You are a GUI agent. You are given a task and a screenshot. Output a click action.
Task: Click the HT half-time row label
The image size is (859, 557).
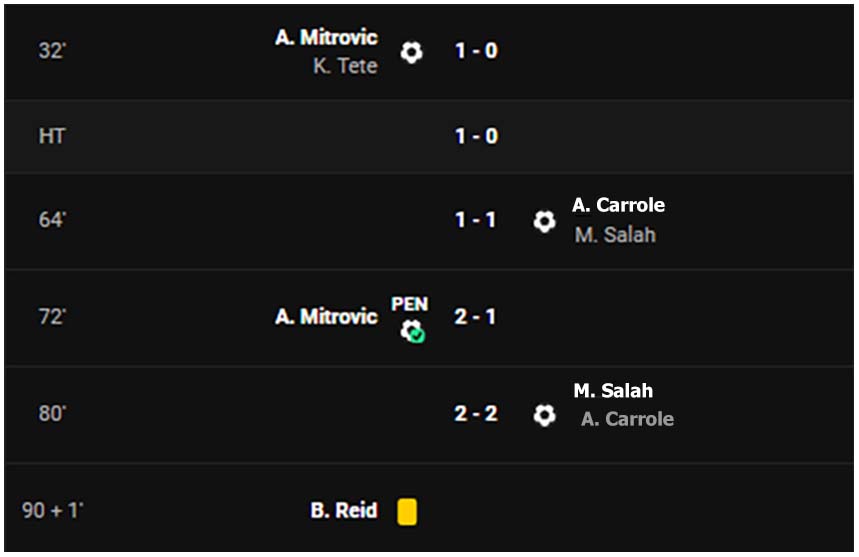pos(52,136)
